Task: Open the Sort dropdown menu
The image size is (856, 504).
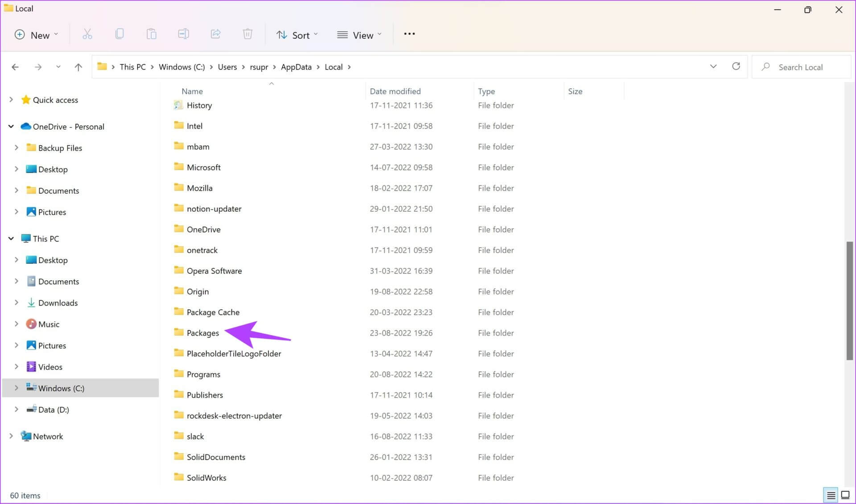Action: [x=297, y=35]
